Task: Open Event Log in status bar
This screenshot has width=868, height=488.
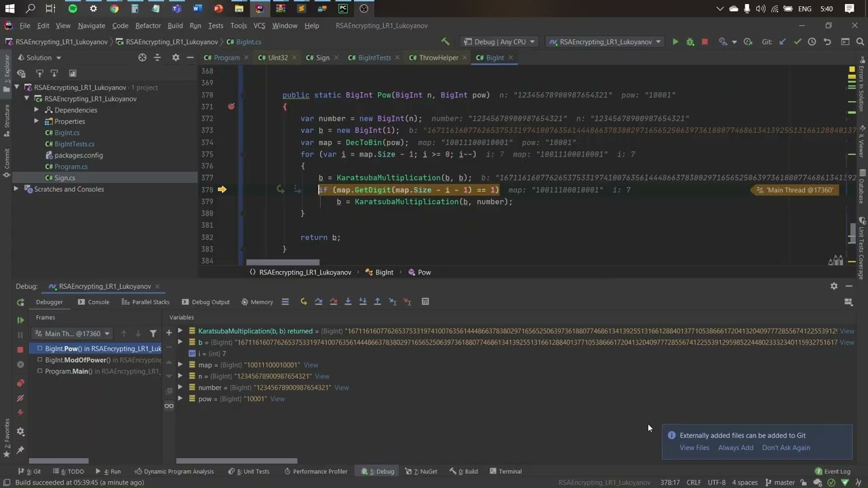Action: point(833,472)
